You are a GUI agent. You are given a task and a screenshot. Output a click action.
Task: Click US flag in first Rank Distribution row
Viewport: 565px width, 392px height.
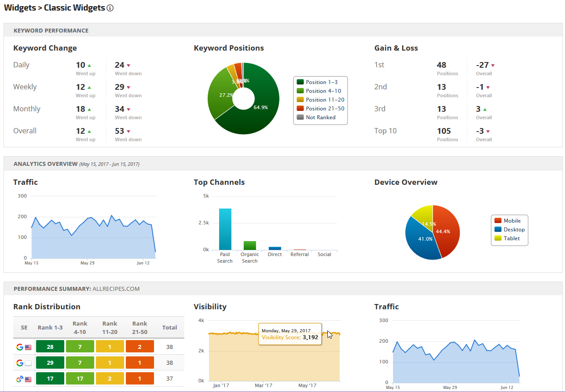[x=28, y=347]
